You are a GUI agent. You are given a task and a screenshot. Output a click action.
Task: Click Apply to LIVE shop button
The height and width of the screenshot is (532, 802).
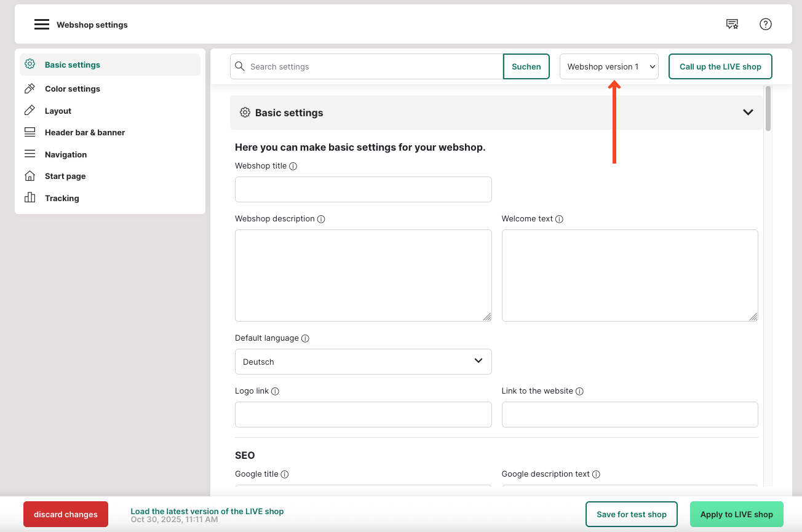736,514
